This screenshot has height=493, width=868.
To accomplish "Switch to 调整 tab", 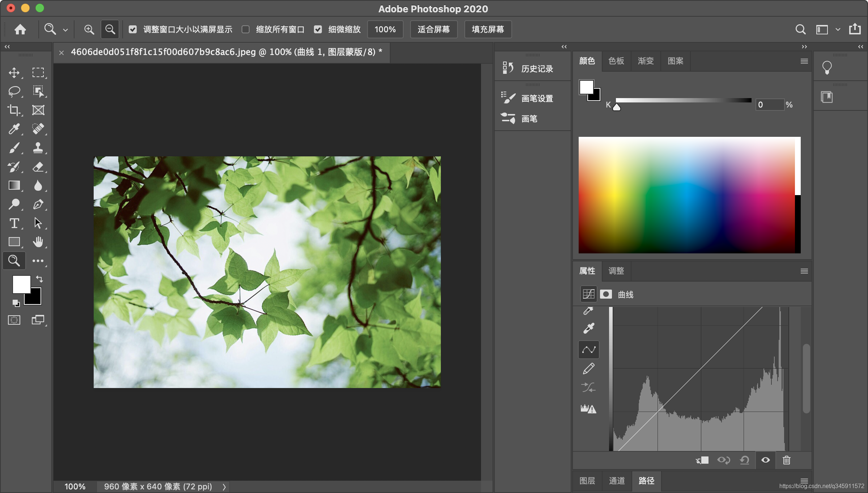I will tap(616, 271).
